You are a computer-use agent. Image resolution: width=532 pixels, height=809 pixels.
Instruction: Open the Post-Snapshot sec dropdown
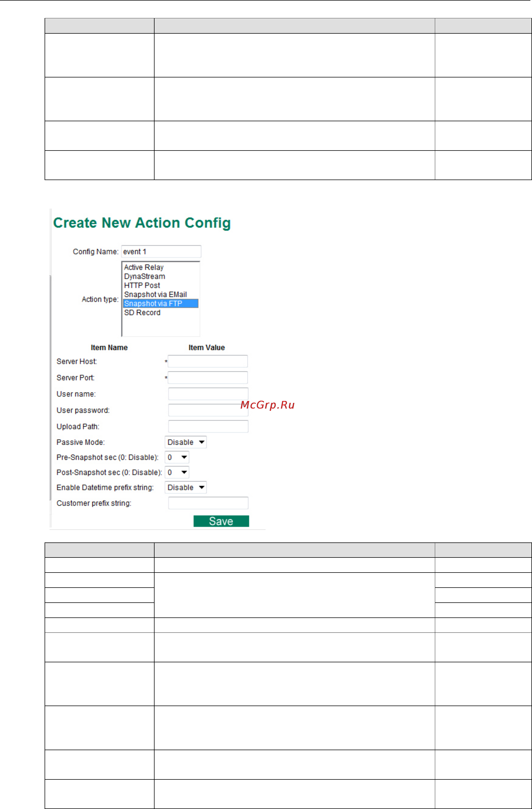point(177,472)
